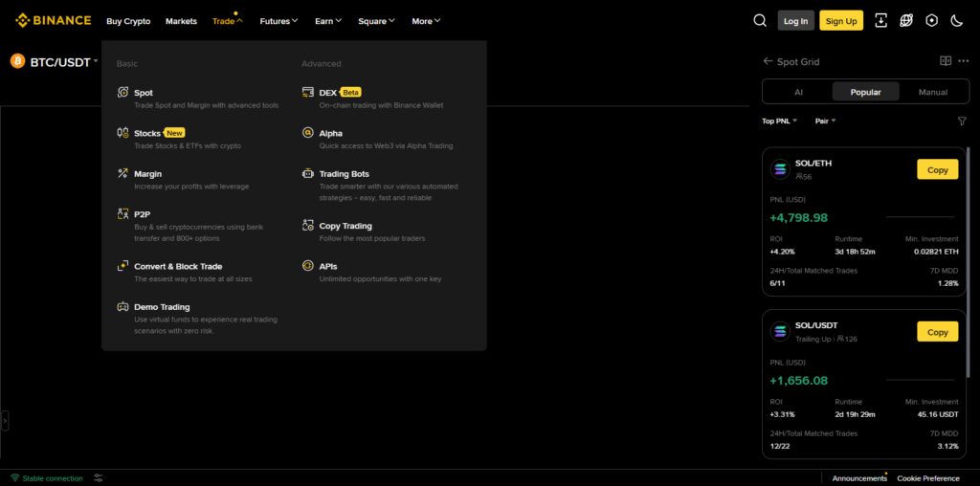Switch to the Popular tab
The image size is (980, 486).
pyautogui.click(x=865, y=92)
